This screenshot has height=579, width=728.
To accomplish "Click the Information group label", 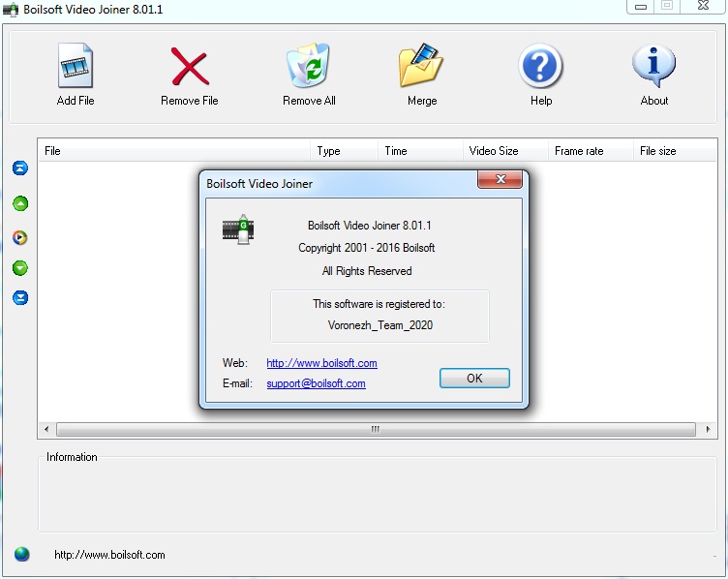I will [x=72, y=457].
